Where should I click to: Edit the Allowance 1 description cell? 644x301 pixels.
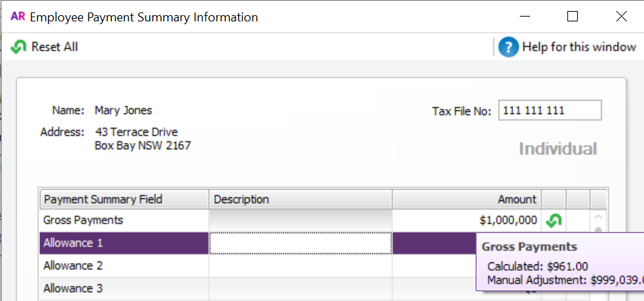[x=300, y=243]
